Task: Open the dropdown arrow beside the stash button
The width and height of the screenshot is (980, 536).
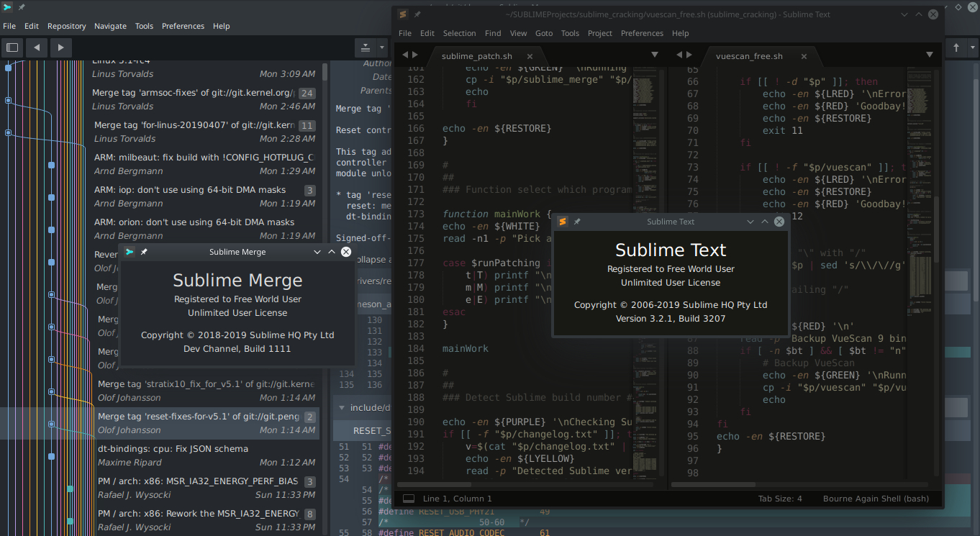Action: tap(382, 47)
